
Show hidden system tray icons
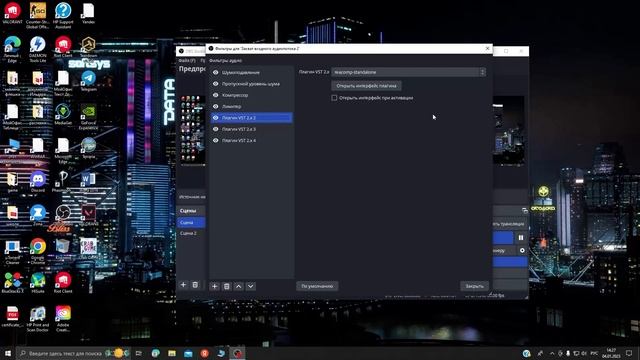552,353
